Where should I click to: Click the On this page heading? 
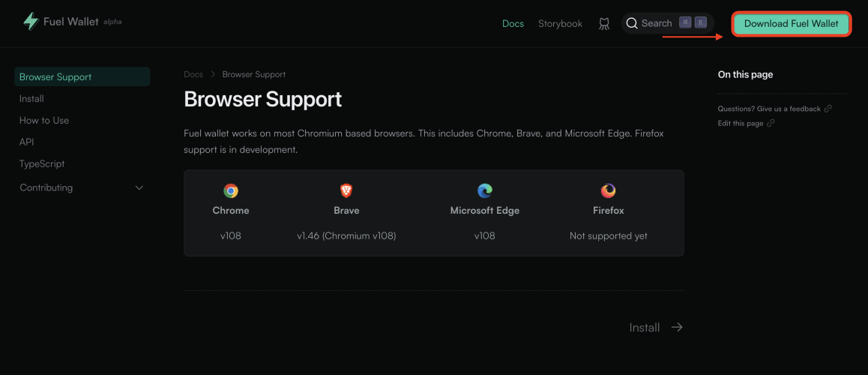pos(745,74)
